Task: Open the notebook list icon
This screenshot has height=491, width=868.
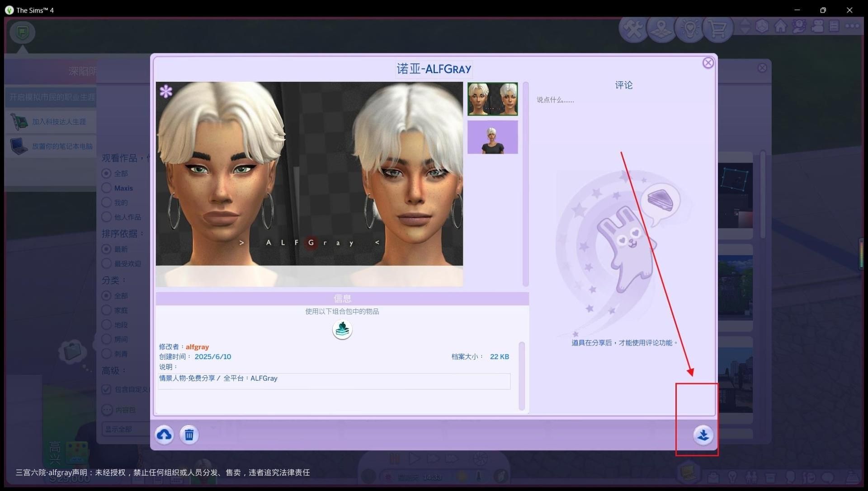Action: point(834,26)
